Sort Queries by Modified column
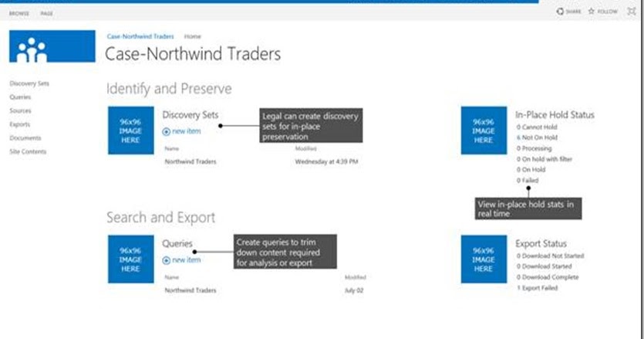Image resolution: width=644 pixels, height=339 pixels. 356,277
